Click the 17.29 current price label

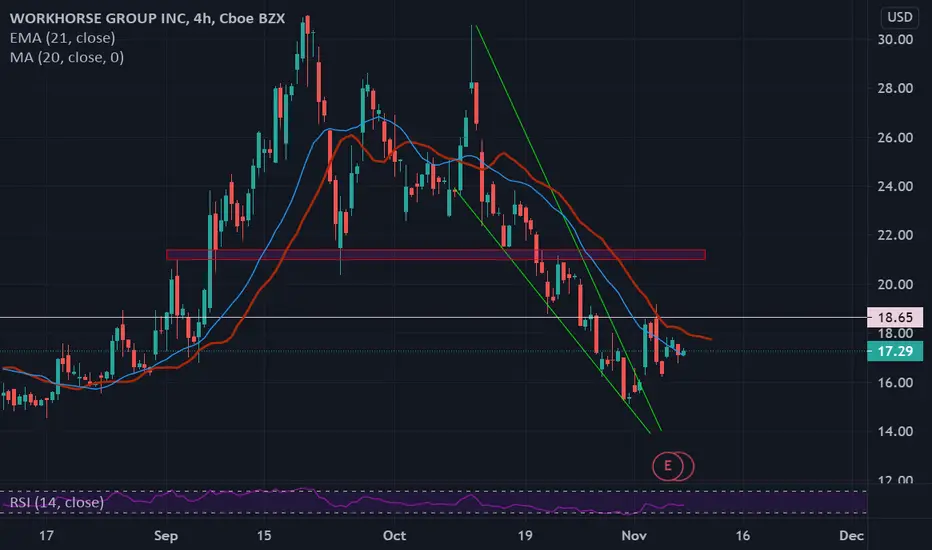coord(895,351)
